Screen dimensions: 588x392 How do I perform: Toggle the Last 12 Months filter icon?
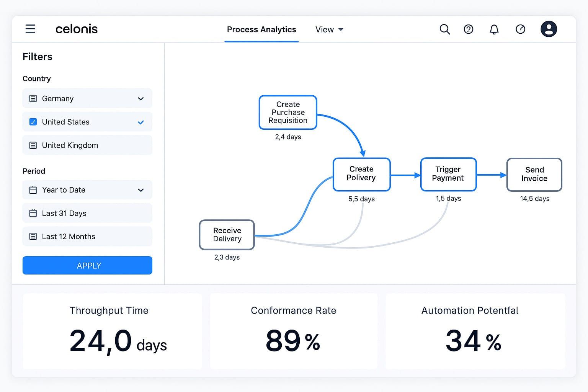(x=33, y=237)
